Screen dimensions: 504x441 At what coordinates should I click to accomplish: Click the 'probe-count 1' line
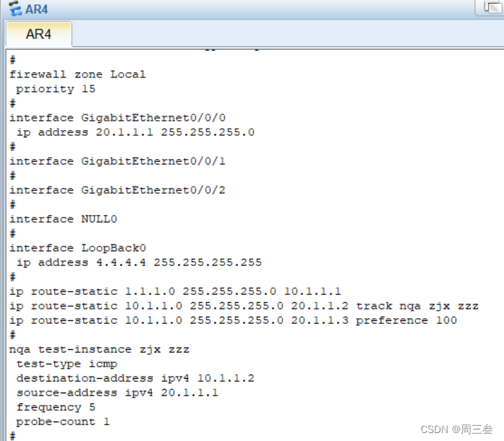(63, 421)
